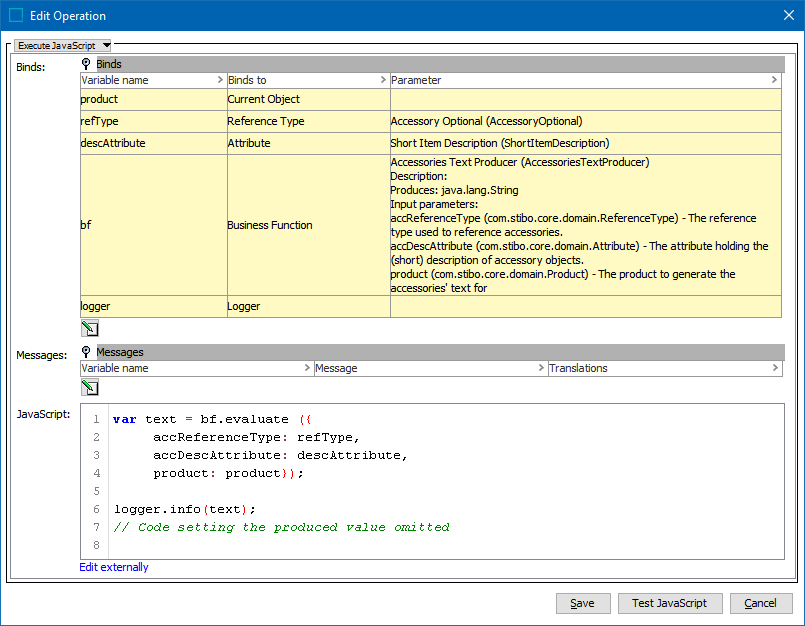Screen dimensions: 805x626
Task: Click the Edit Operation window icon
Action: tap(16, 15)
